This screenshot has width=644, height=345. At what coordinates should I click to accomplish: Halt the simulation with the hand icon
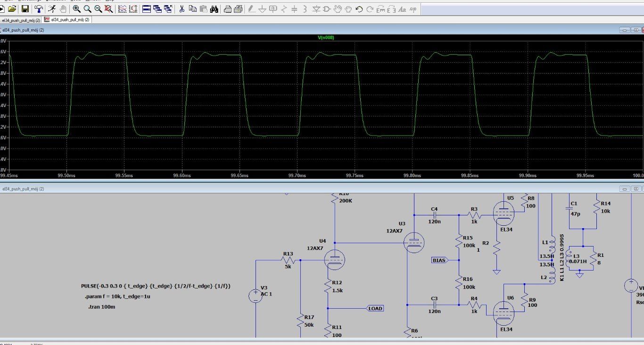click(63, 9)
